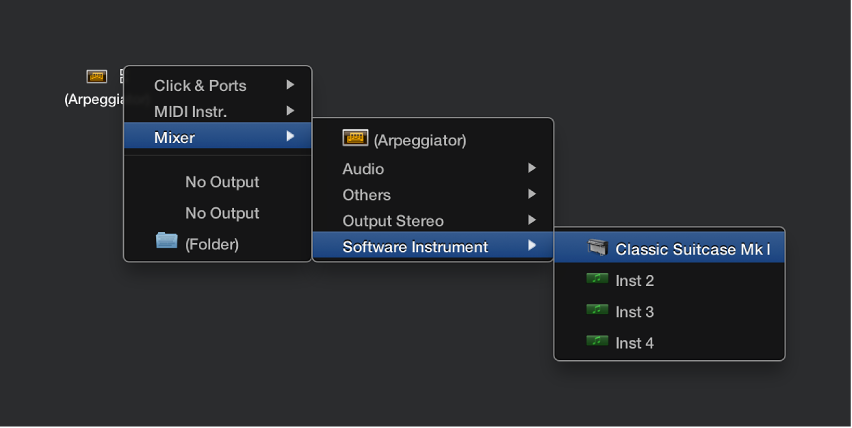
Task: Expand arrow next to Click & Ports
Action: pos(290,85)
